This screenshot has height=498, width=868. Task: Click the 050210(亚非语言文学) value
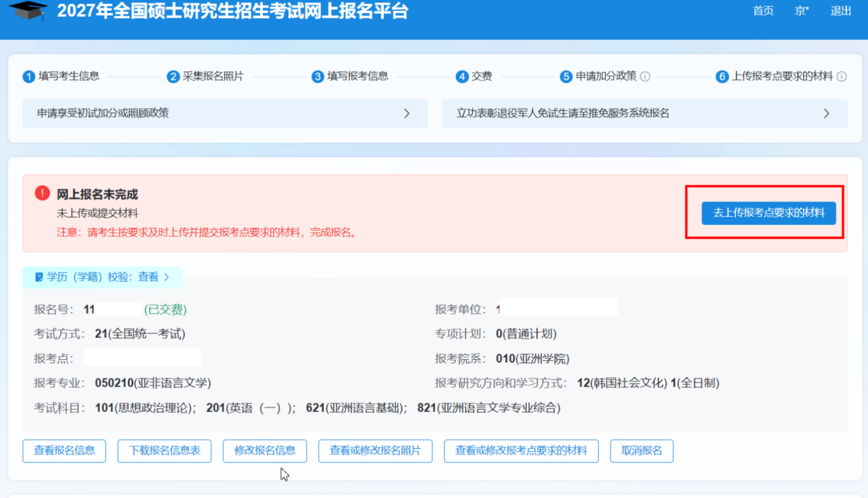[153, 383]
